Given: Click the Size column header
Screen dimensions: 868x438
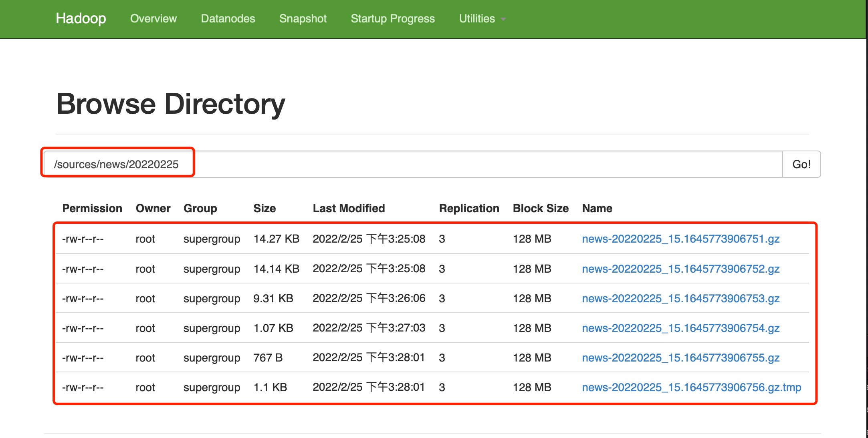Looking at the screenshot, I should 264,208.
